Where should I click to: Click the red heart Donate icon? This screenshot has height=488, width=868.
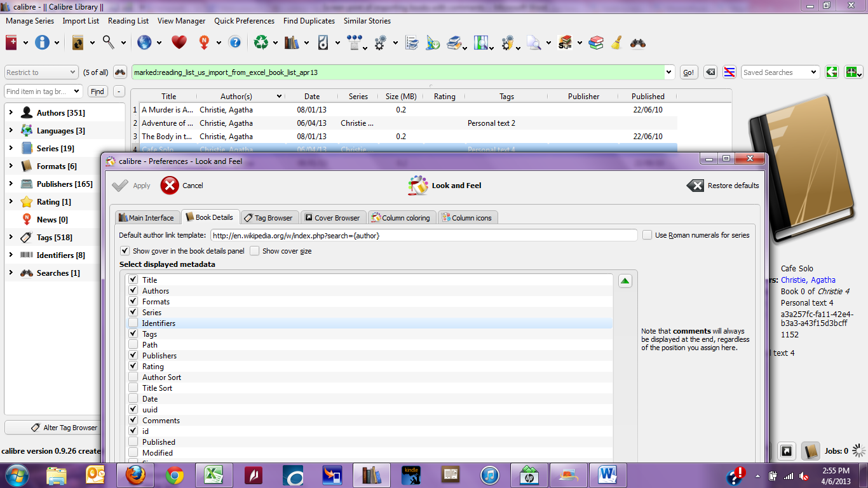pos(179,43)
